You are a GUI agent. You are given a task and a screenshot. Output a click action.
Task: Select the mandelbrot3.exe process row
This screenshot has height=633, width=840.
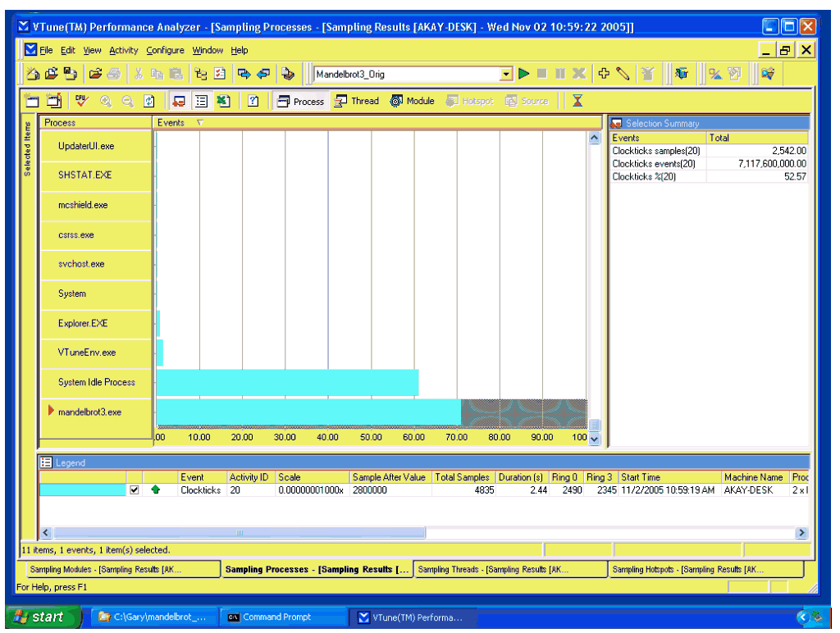coord(89,412)
